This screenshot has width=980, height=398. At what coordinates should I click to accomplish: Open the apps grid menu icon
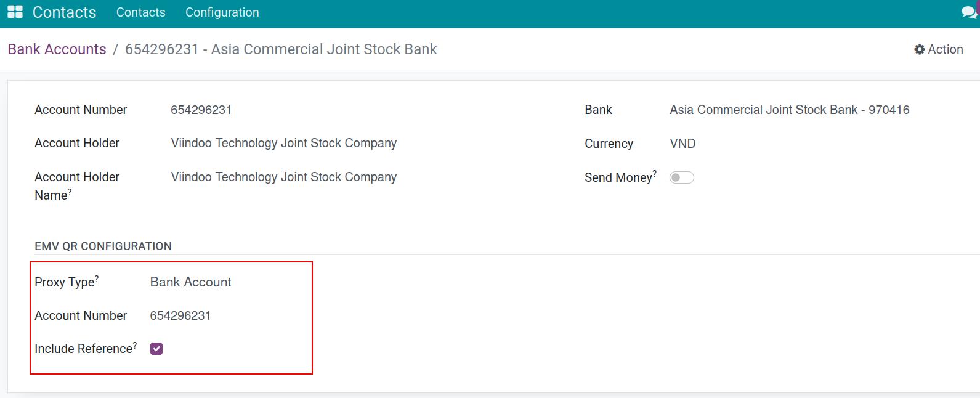15,12
